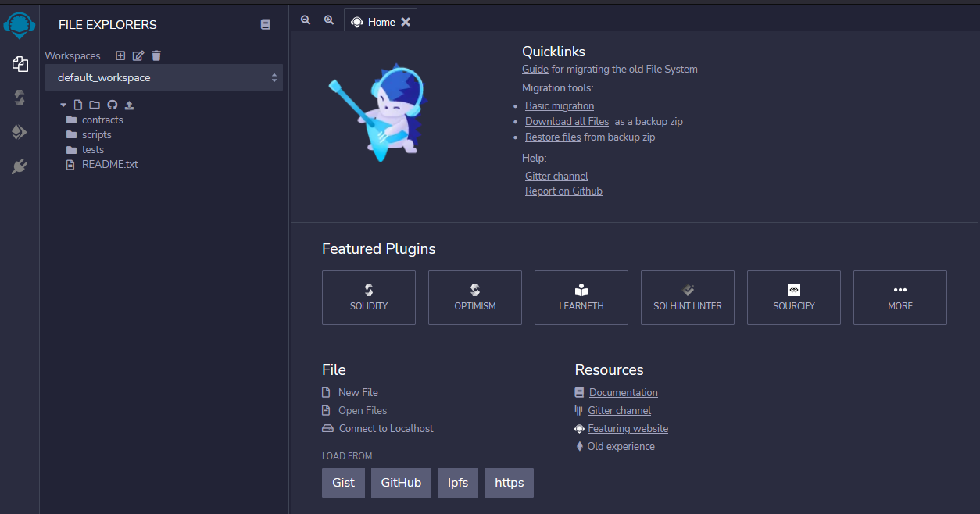Rename workspace with the edit icon
980x514 pixels.
click(x=138, y=55)
